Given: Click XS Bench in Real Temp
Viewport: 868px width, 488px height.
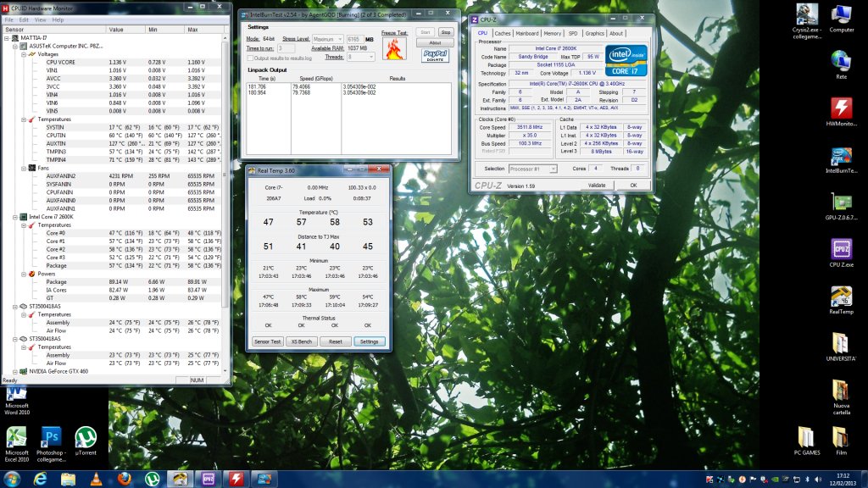Looking at the screenshot, I should (x=302, y=341).
